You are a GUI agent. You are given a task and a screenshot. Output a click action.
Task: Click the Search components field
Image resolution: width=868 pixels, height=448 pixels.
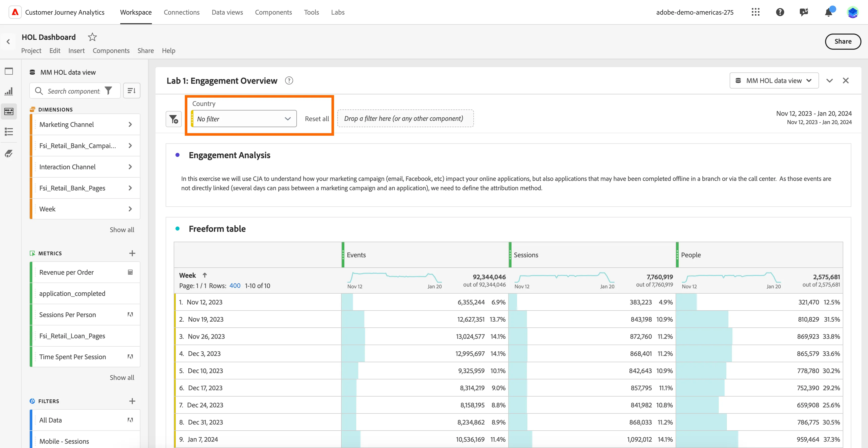point(75,91)
